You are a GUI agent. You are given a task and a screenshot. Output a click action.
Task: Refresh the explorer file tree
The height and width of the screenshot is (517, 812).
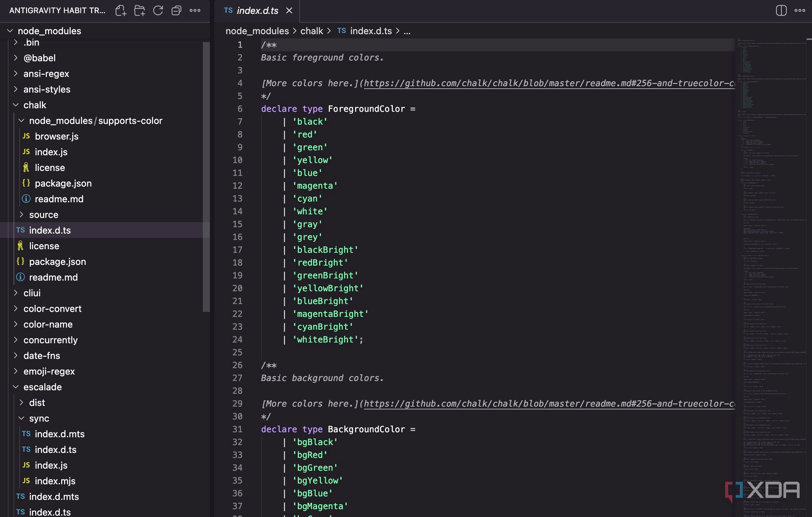coord(158,10)
